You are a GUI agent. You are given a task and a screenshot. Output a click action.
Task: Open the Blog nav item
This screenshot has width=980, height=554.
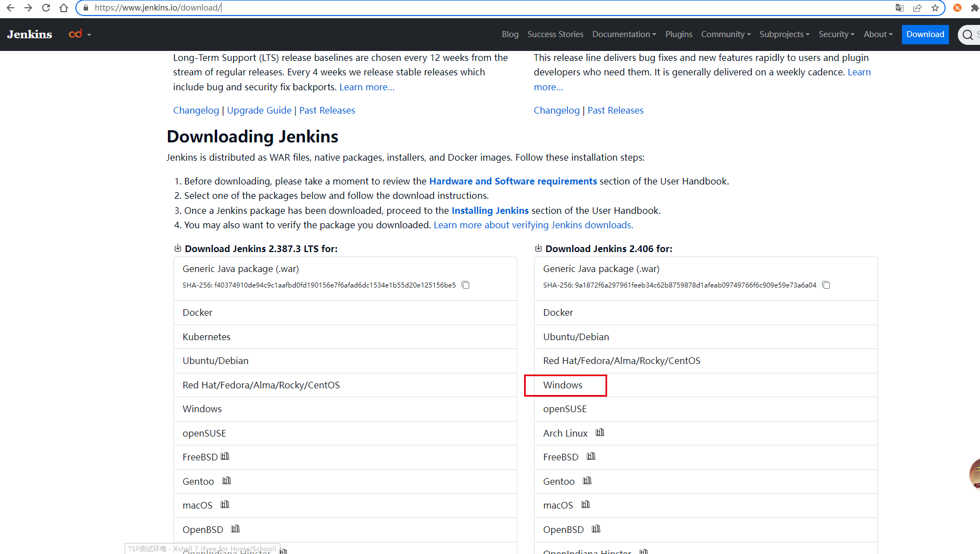click(510, 34)
